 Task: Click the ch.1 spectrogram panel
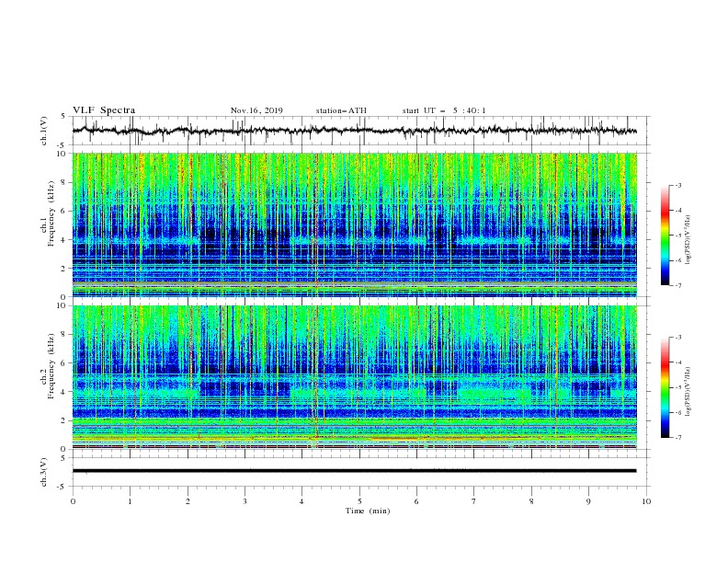tap(355, 224)
